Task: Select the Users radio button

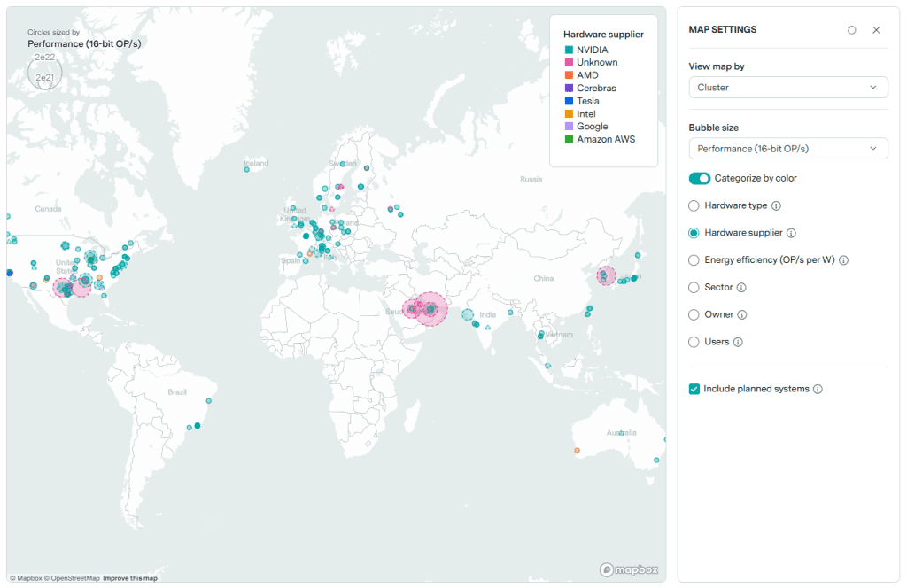Action: click(694, 342)
